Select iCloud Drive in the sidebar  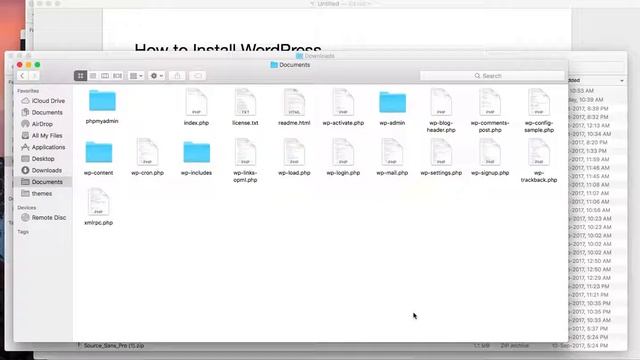pos(43,101)
